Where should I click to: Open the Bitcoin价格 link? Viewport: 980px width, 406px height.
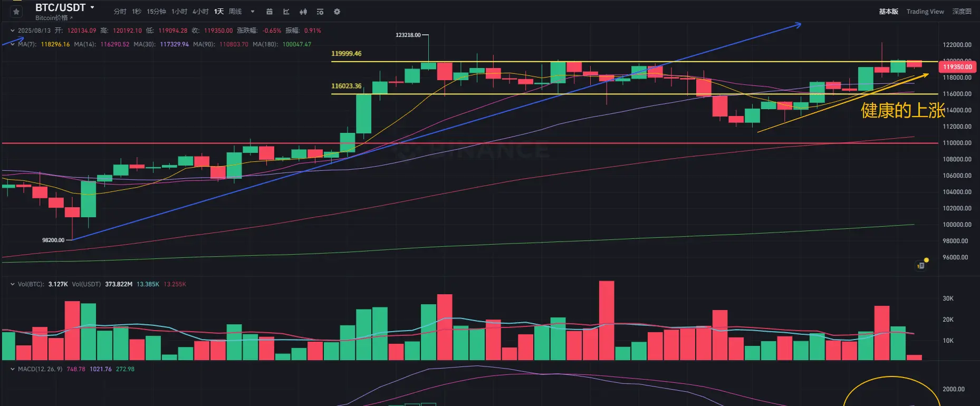point(54,18)
